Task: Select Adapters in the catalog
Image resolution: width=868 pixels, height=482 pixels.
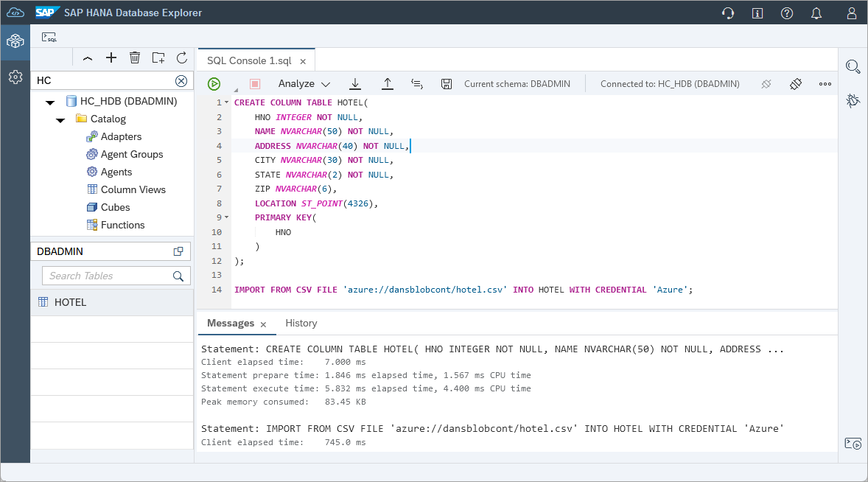Action: click(x=121, y=136)
